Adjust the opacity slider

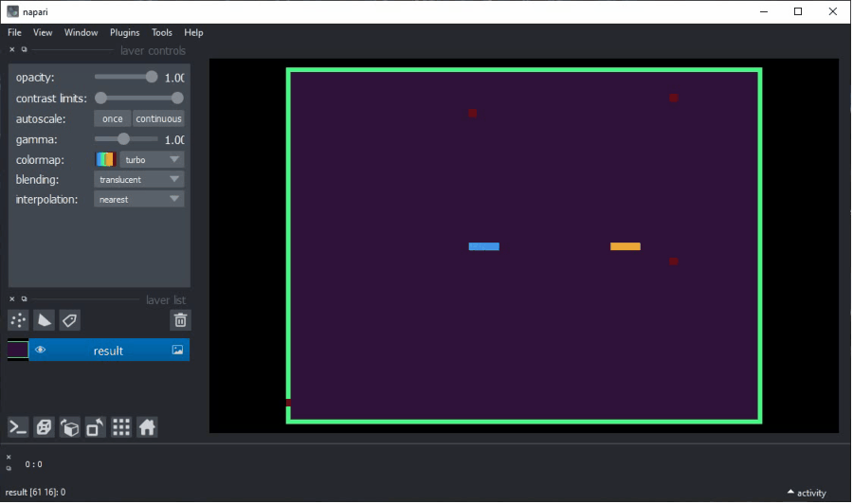(126, 77)
